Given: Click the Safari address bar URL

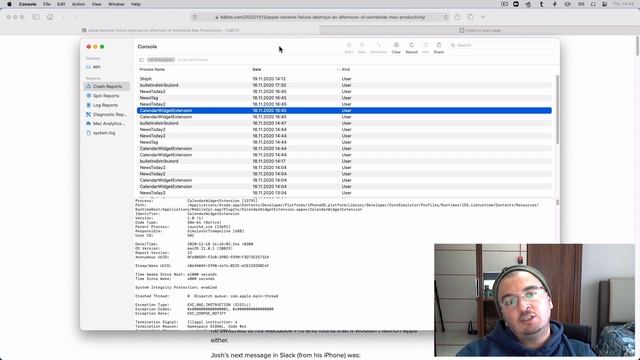Looking at the screenshot, I should [x=320, y=17].
